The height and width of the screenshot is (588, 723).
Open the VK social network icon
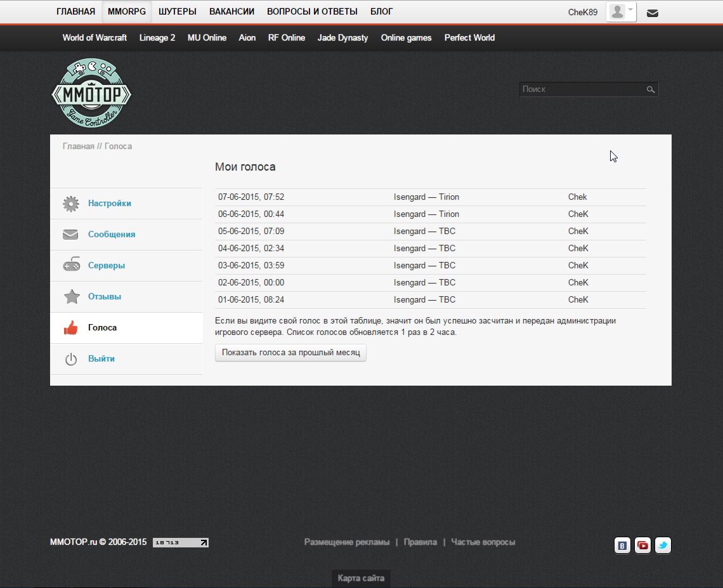[622, 546]
